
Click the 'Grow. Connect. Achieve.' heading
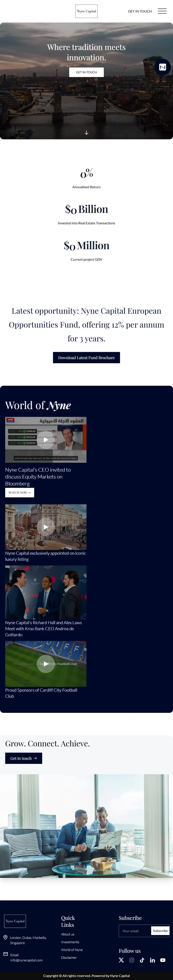pyautogui.click(x=48, y=744)
